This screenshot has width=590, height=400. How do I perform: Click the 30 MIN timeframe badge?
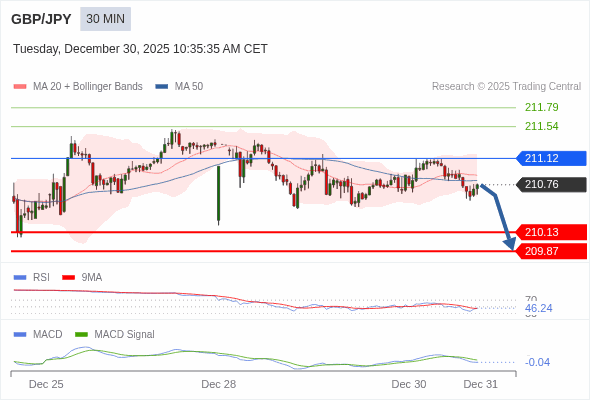(x=105, y=19)
